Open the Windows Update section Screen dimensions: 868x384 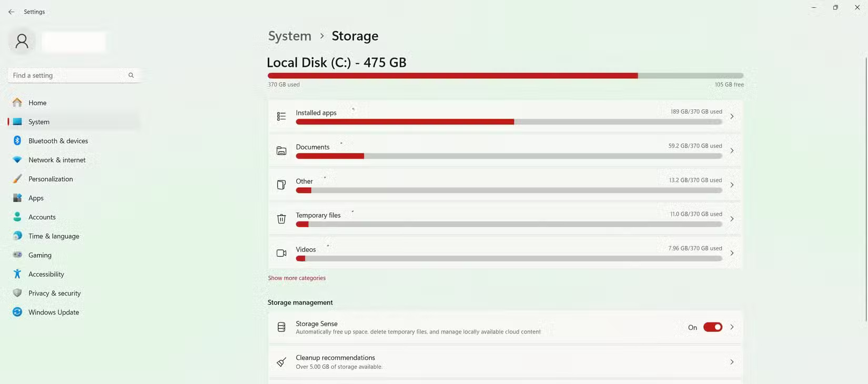(53, 312)
